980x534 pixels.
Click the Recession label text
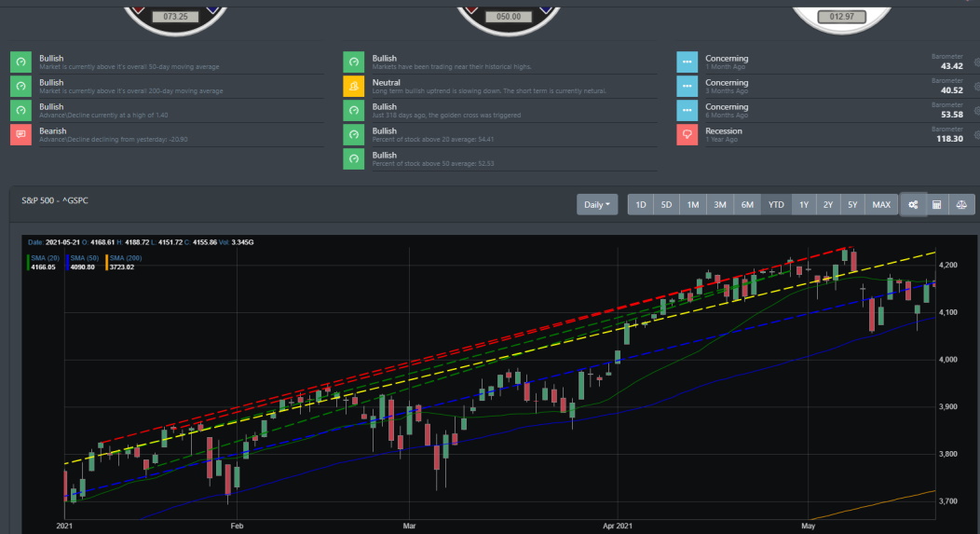tap(724, 130)
